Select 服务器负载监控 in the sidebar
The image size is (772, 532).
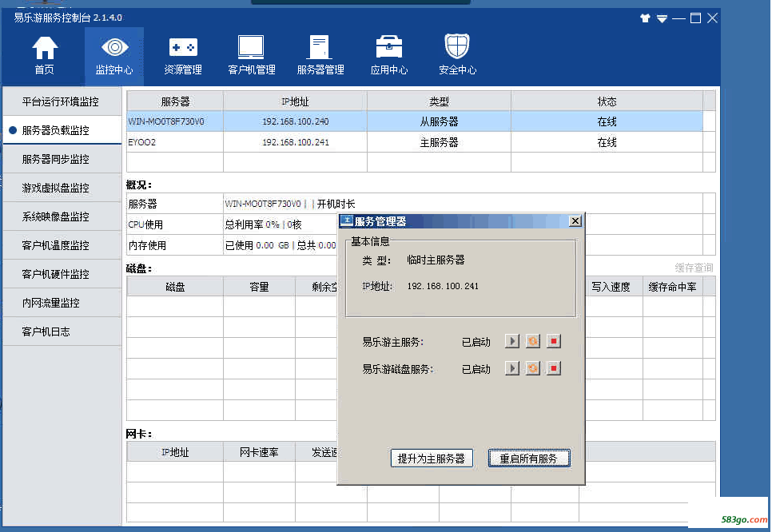[x=62, y=130]
